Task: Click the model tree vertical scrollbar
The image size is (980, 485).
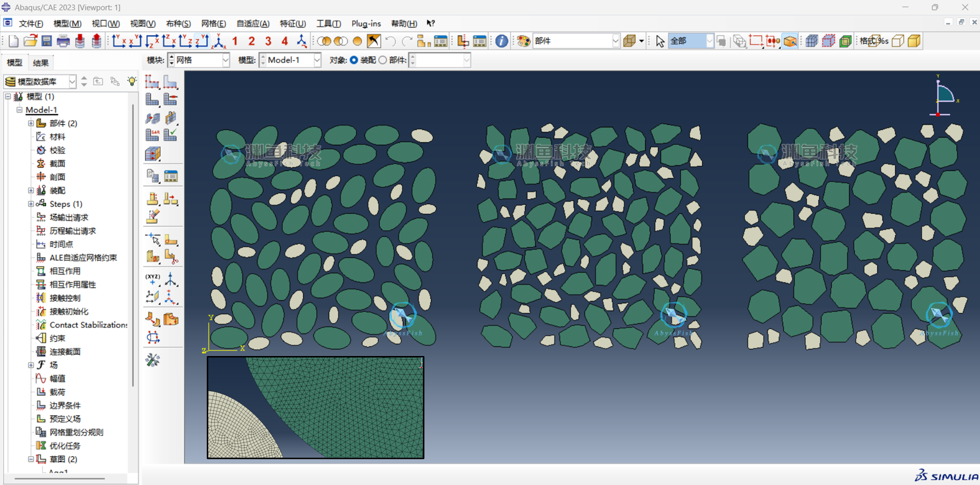Action: click(x=133, y=245)
